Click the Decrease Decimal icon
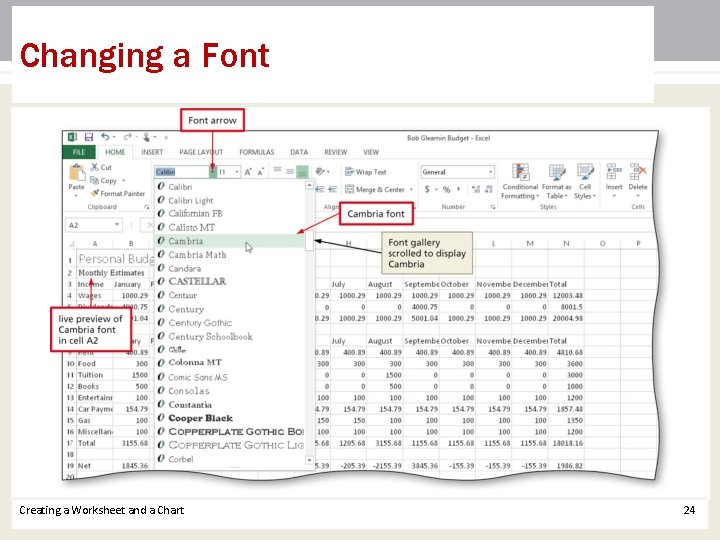Image resolution: width=720 pixels, height=540 pixels. tap(489, 189)
